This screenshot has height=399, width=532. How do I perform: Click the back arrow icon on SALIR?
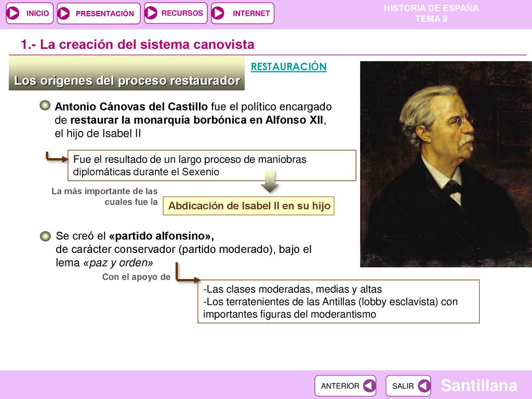point(424,386)
